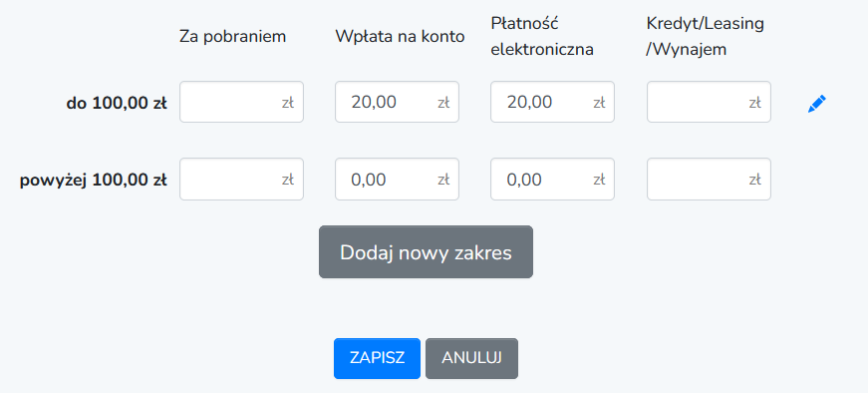Image resolution: width=868 pixels, height=393 pixels.
Task: Click the 'Kredyt/Leasing/Wynajem' column header
Action: (x=705, y=37)
